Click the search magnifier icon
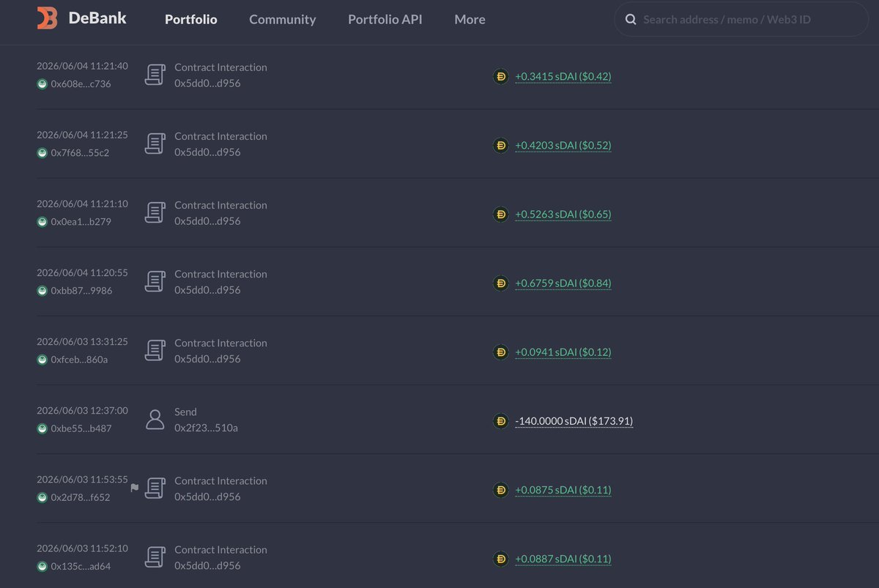Viewport: 879px width, 588px height. [x=631, y=20]
